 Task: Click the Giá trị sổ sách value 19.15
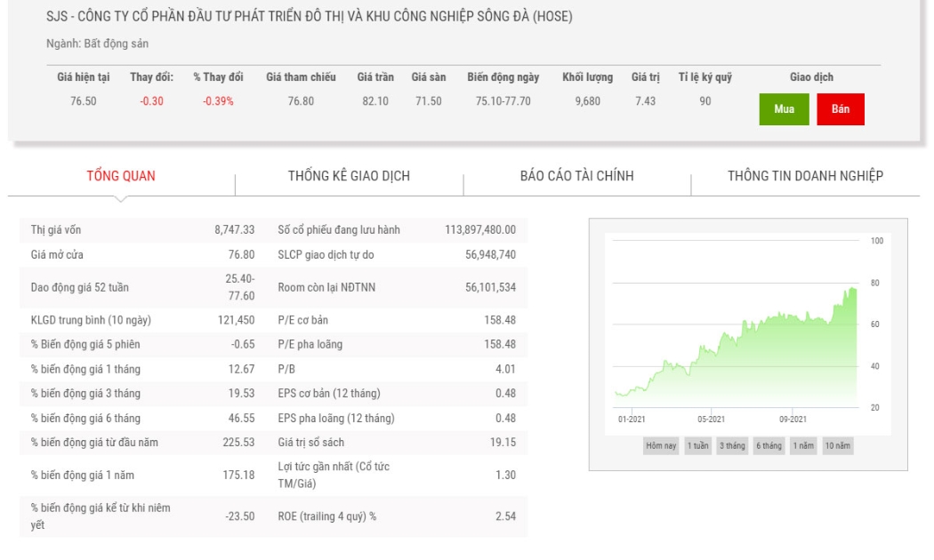(503, 442)
